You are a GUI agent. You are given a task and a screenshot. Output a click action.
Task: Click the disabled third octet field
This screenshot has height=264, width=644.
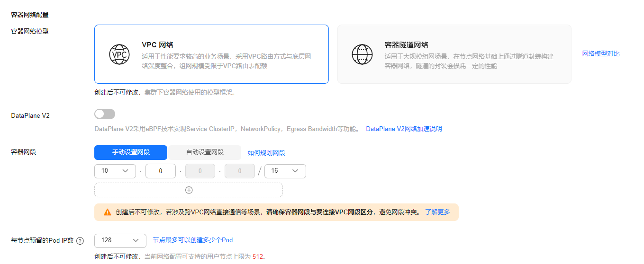pos(200,171)
